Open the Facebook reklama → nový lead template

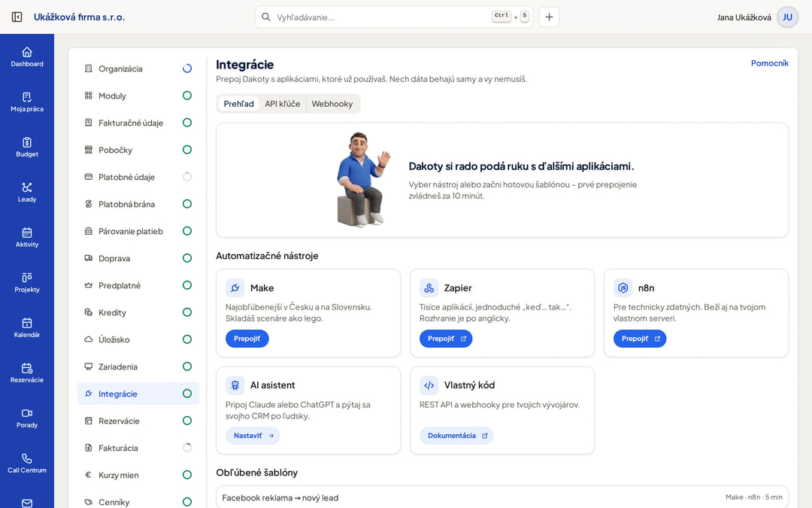tap(501, 497)
